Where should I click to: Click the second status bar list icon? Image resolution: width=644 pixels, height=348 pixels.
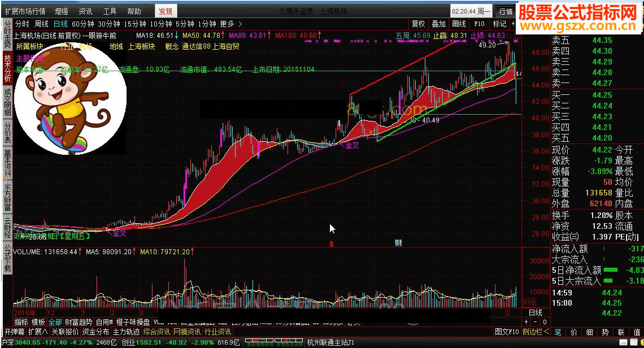(634, 342)
